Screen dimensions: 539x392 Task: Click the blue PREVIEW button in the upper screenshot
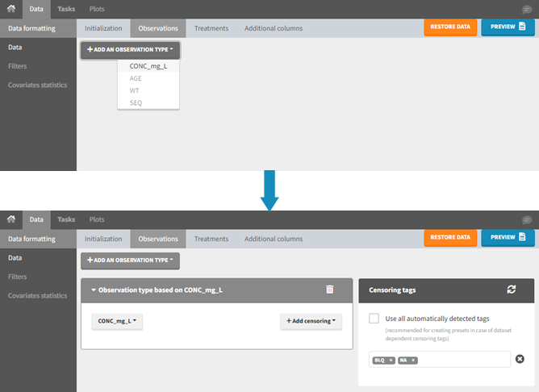pos(508,27)
